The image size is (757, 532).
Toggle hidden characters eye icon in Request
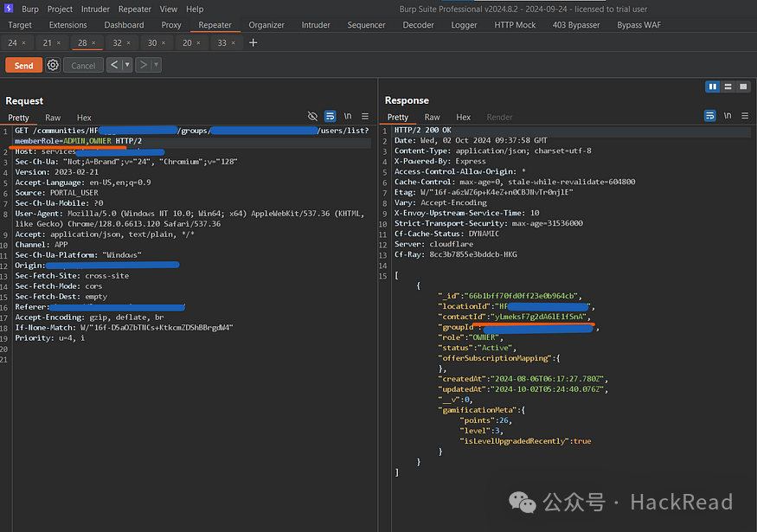(x=313, y=116)
